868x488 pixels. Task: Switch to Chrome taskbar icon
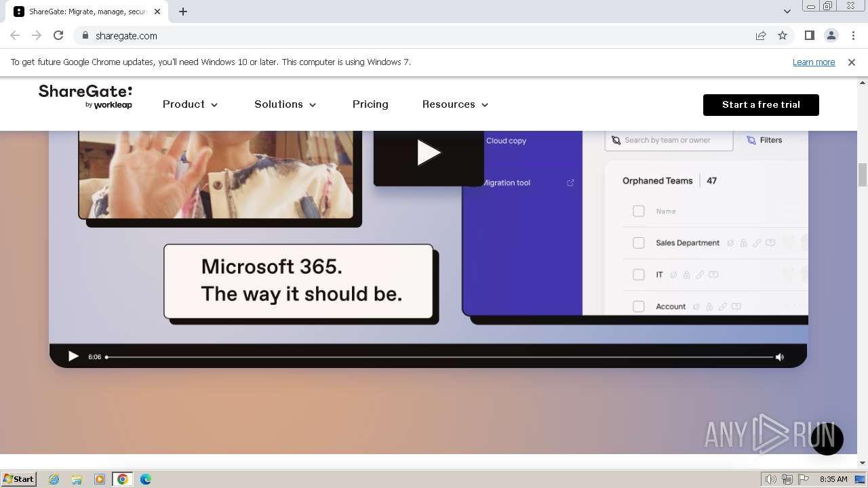pos(123,479)
